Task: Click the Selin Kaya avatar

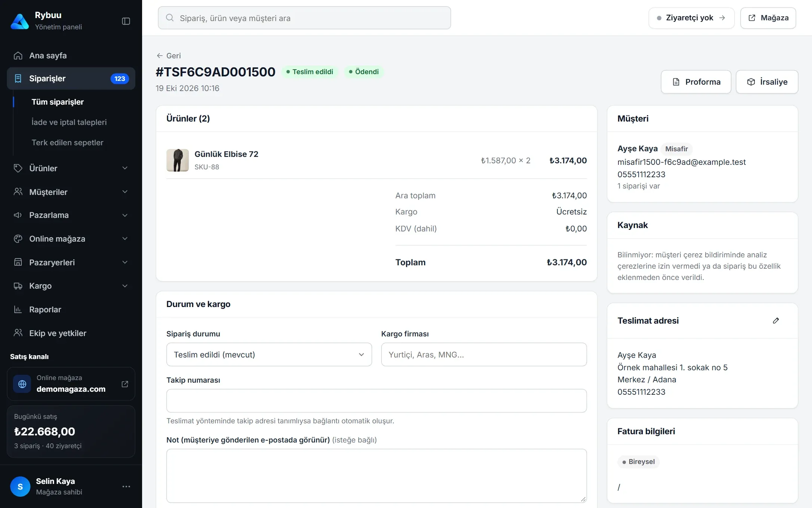Action: (x=20, y=487)
